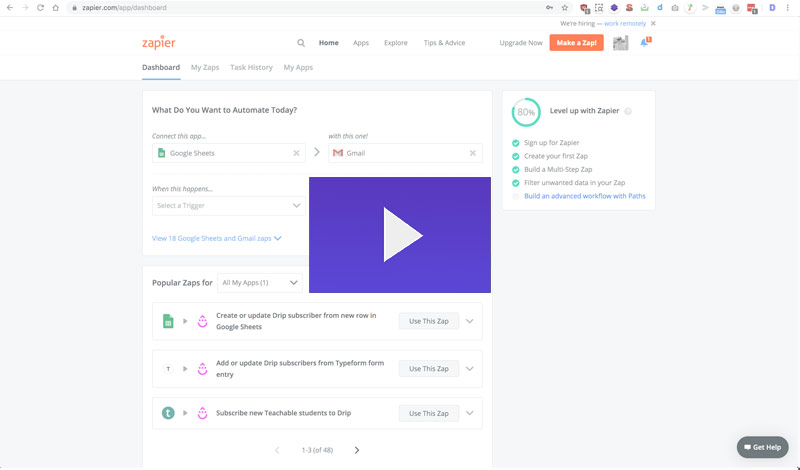
Task: Go to the browser home icon
Action: click(56, 8)
